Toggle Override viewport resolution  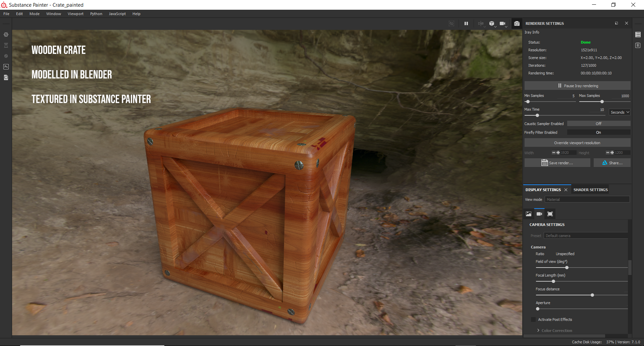coord(577,143)
